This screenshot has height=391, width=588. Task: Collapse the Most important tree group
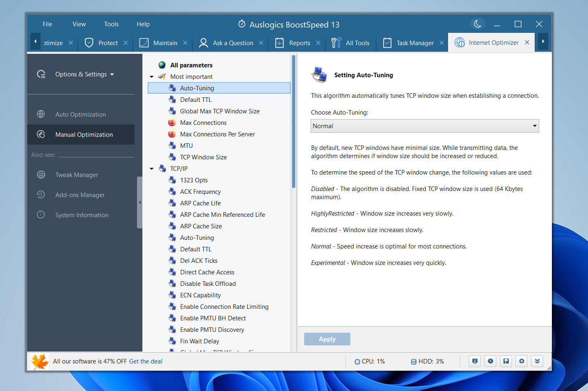[151, 77]
